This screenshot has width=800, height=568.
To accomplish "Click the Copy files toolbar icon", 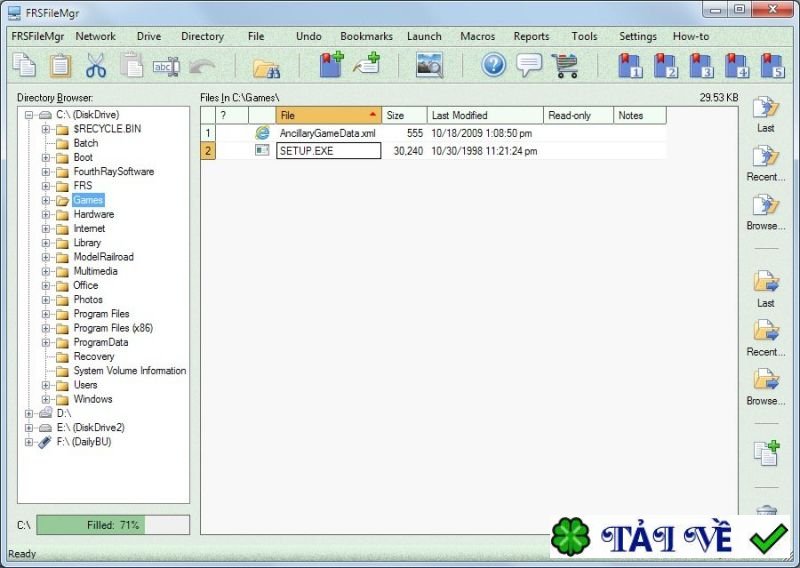I will (x=24, y=65).
